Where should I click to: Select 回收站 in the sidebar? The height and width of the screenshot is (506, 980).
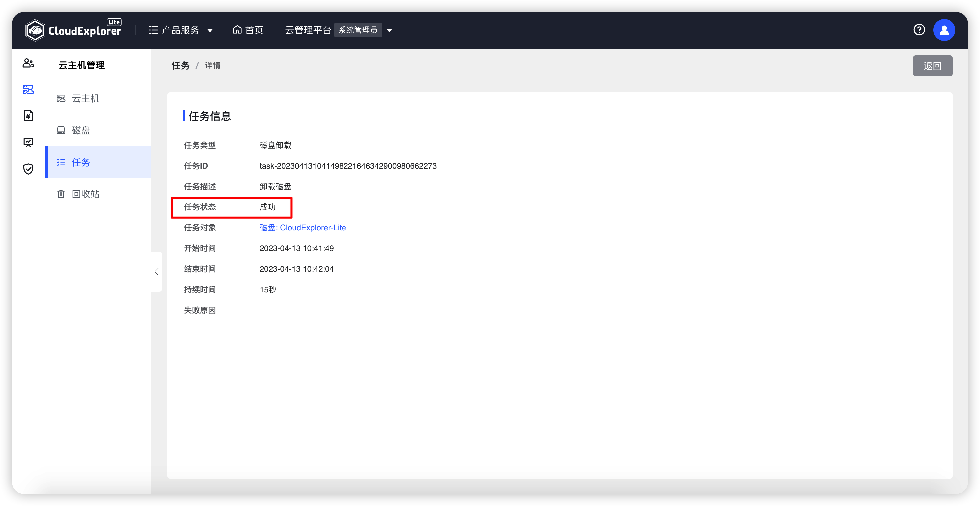point(98,194)
